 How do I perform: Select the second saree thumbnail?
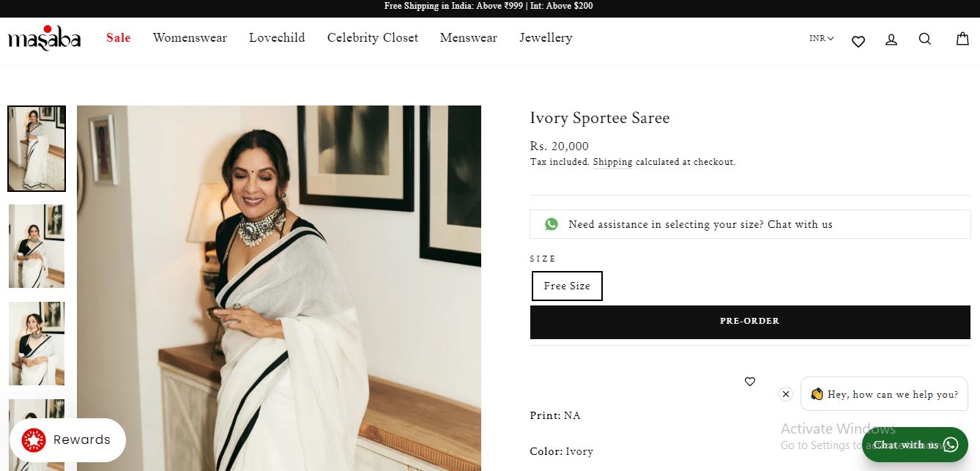coord(37,246)
